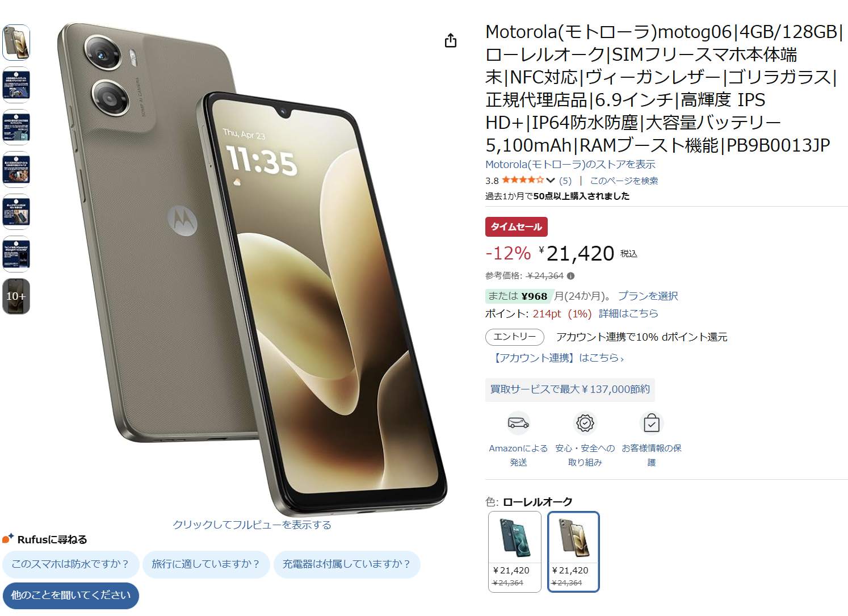The image size is (848, 616).
Task: Click プランを選択 link
Action: click(x=648, y=296)
